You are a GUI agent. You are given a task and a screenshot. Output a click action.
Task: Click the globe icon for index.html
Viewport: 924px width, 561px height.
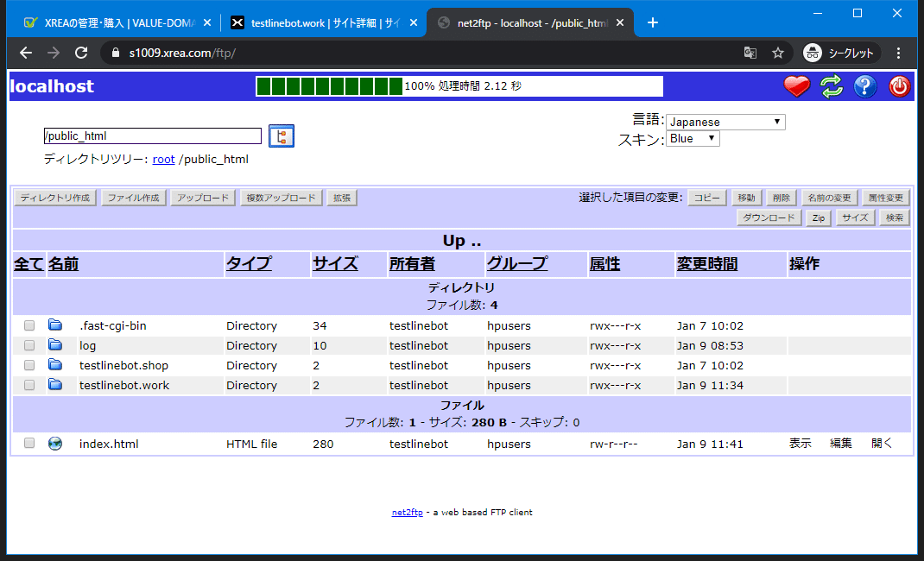(55, 443)
